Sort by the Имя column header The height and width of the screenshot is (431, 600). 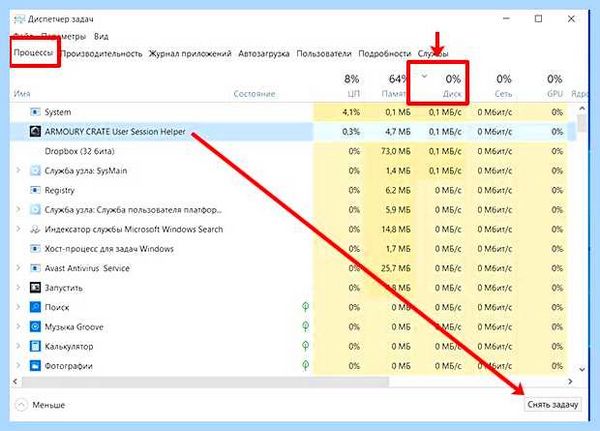pos(22,94)
